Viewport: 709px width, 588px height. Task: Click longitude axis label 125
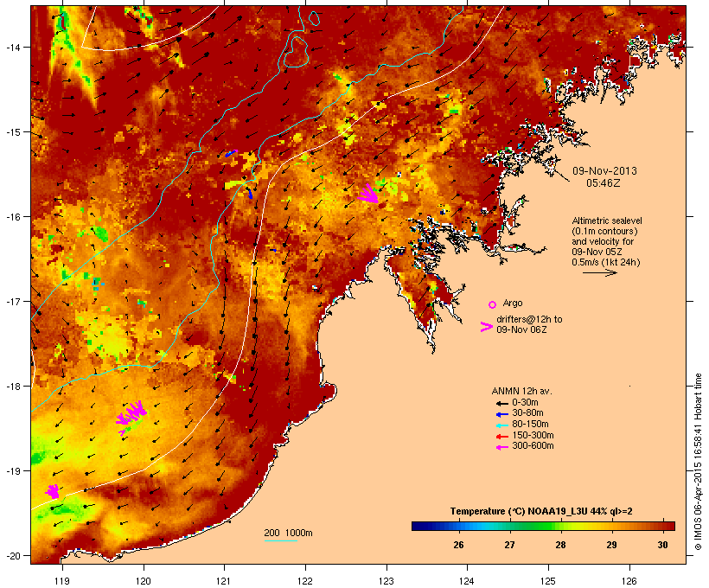(x=548, y=581)
